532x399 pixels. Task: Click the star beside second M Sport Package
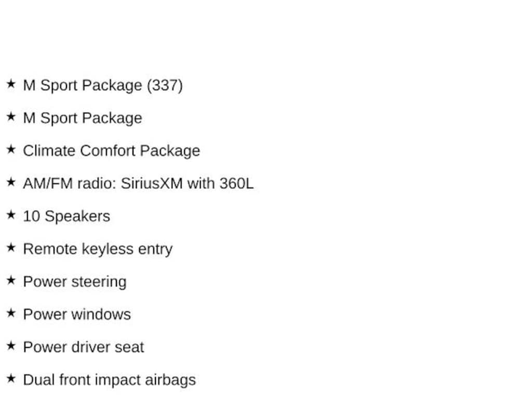click(x=11, y=116)
